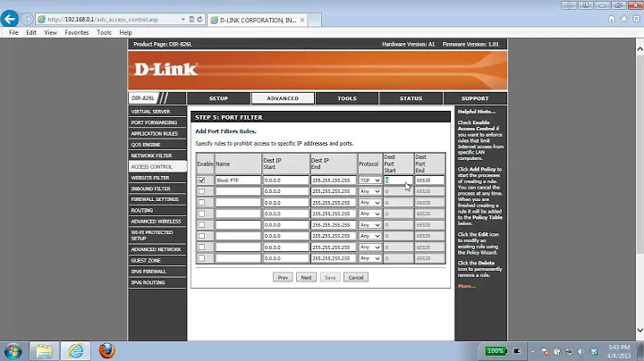Image resolution: width=644 pixels, height=361 pixels.
Task: Open Protocol dropdown in eighth rule row
Action: tap(369, 258)
